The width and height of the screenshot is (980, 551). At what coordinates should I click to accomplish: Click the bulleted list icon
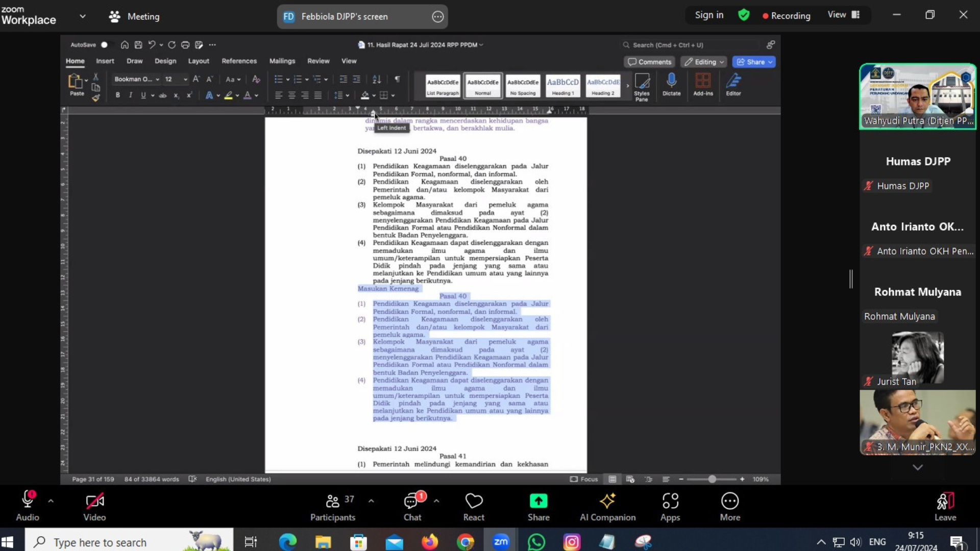click(x=278, y=80)
